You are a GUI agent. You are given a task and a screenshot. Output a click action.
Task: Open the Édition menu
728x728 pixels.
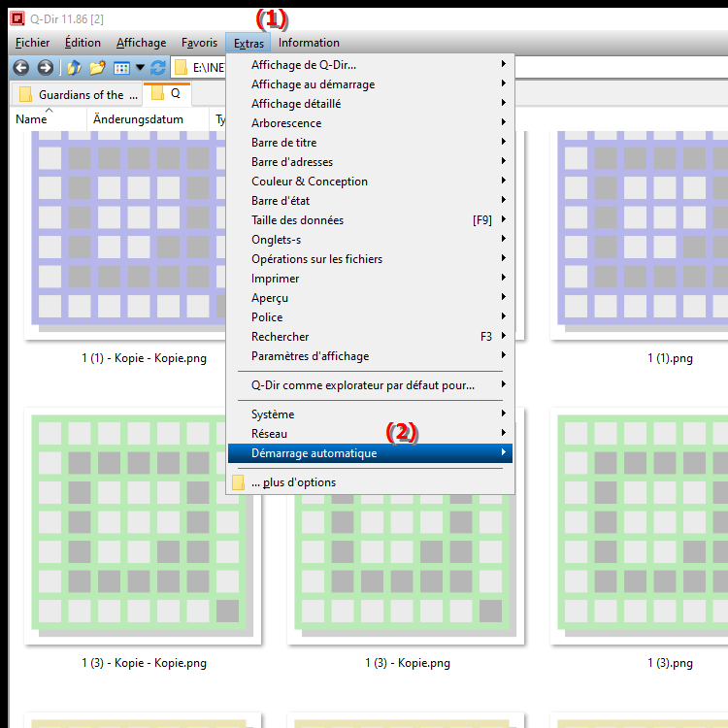point(83,43)
